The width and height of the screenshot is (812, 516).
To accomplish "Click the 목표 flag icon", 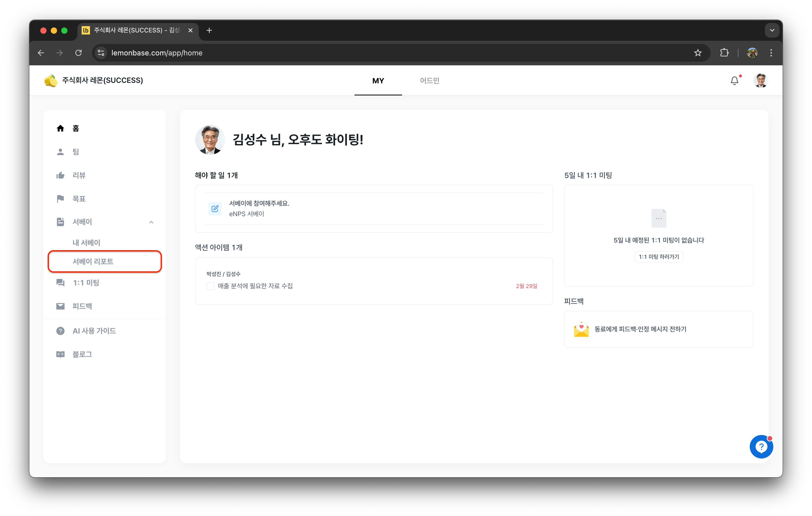I will point(60,198).
